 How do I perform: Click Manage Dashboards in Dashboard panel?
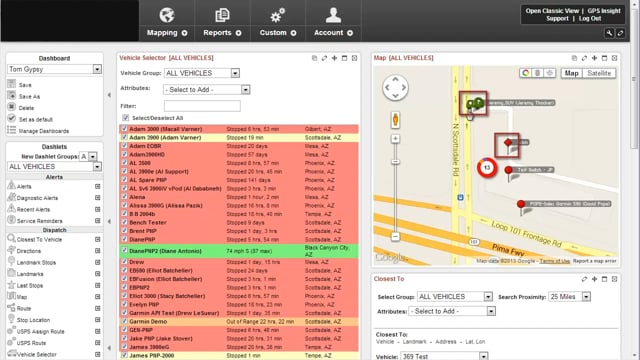point(44,131)
